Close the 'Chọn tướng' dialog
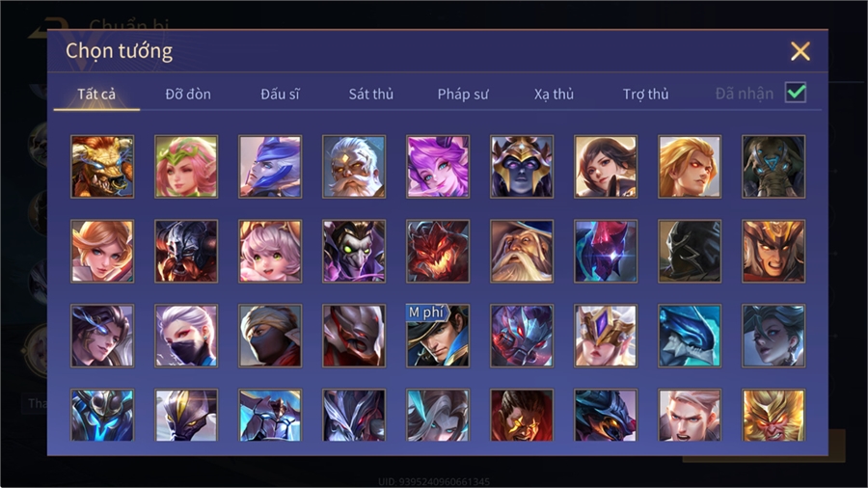Screen dimensions: 868x488 click(x=800, y=51)
